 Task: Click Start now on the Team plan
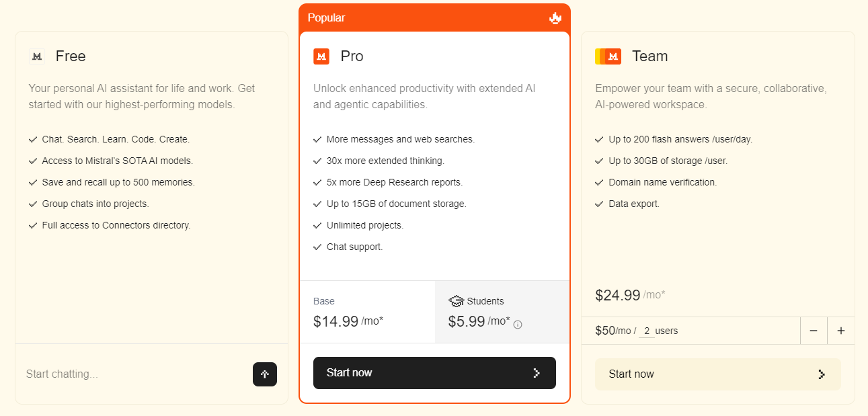click(717, 374)
